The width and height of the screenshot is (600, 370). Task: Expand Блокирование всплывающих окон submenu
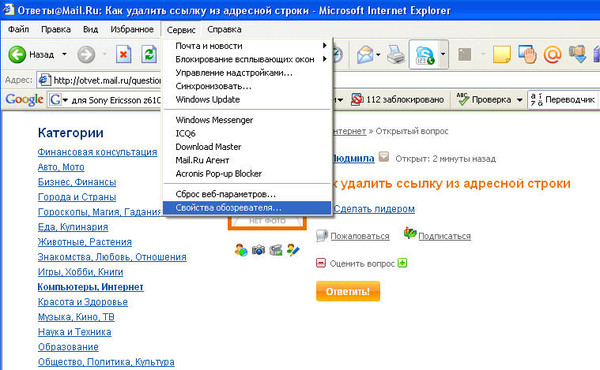[x=247, y=59]
